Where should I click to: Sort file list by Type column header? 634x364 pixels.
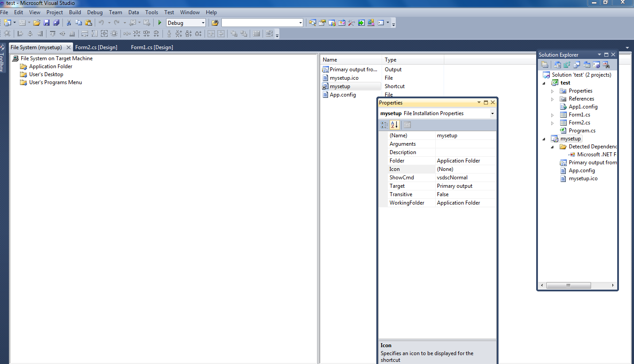pyautogui.click(x=413, y=60)
